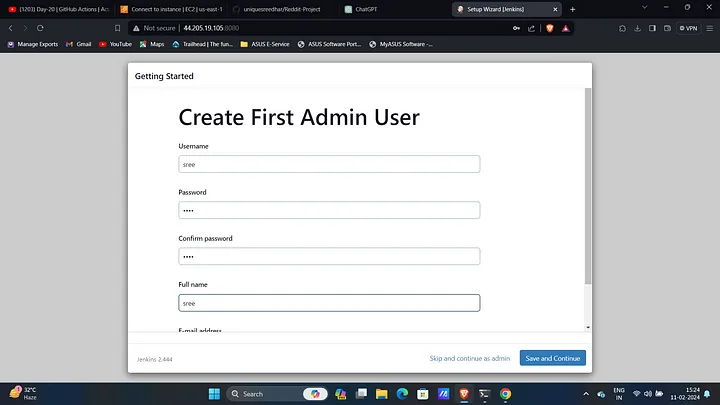720x405 pixels.
Task: Focus the Password input field
Action: [x=329, y=210]
